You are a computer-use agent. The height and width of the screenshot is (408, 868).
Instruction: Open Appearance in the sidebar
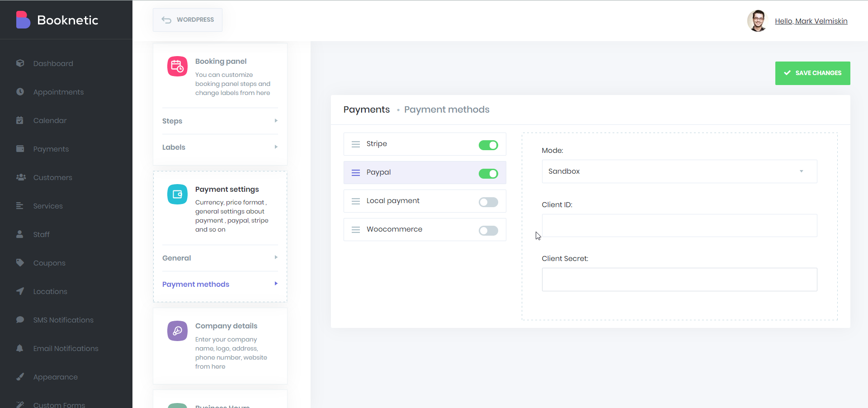click(55, 377)
